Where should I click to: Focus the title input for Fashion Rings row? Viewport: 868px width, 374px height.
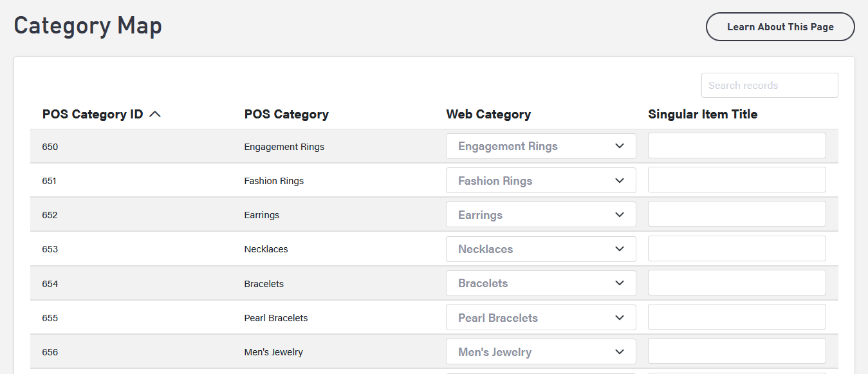coord(737,180)
